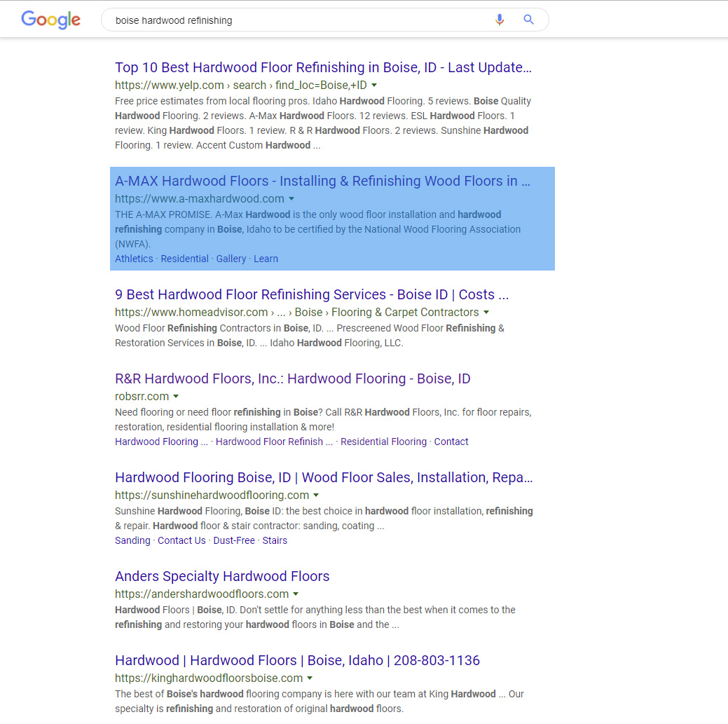Click snippet starting Wood Floor Refinishing Contractors
The height and width of the screenshot is (724, 728).
(x=310, y=335)
